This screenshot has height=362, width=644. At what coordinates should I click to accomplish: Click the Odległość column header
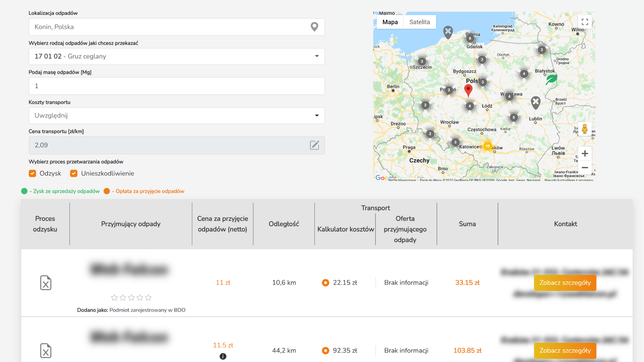pyautogui.click(x=284, y=224)
